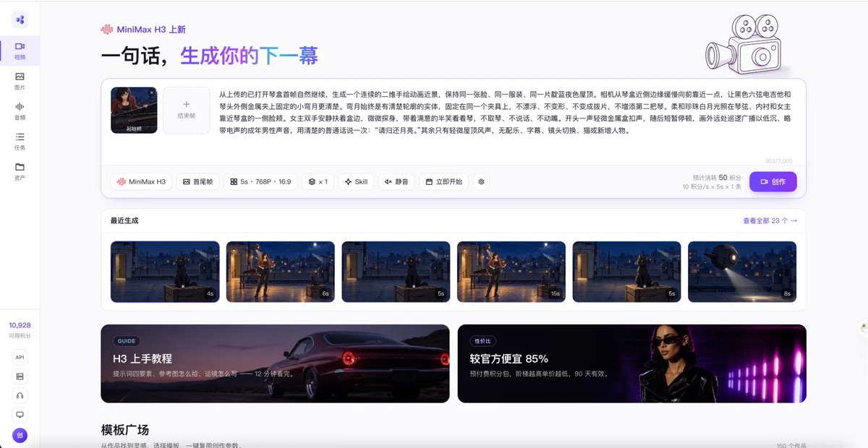The image size is (868, 448).
Task: Open the 视频 (video) section in the sidebar
Action: 20,51
